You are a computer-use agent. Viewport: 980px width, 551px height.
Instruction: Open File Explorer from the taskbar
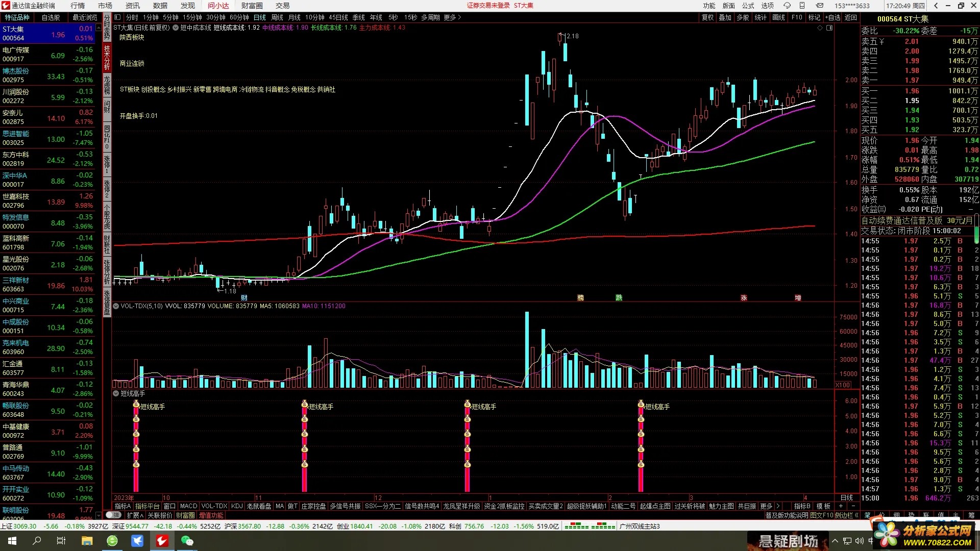click(x=87, y=541)
